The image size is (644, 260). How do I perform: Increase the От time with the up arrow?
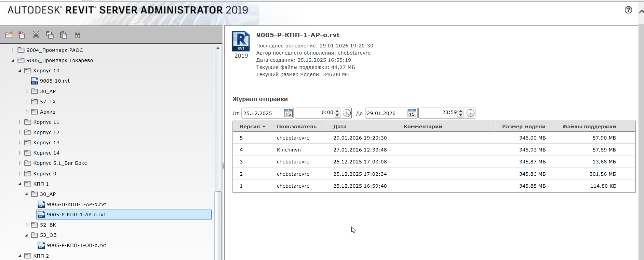pos(337,111)
